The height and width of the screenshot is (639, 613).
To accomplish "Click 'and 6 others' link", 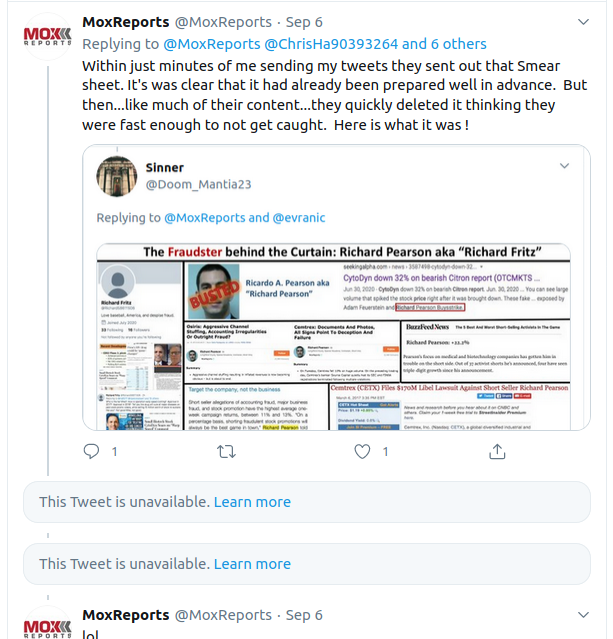I will pyautogui.click(x=444, y=44).
